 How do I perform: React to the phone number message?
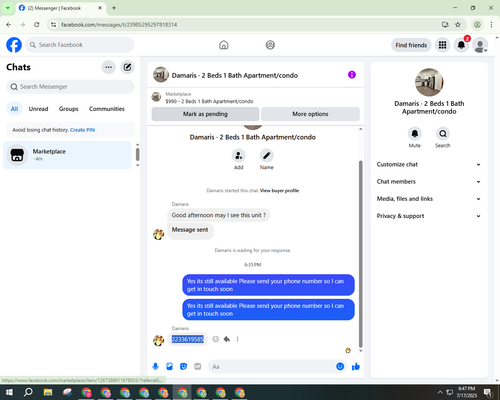(x=215, y=339)
